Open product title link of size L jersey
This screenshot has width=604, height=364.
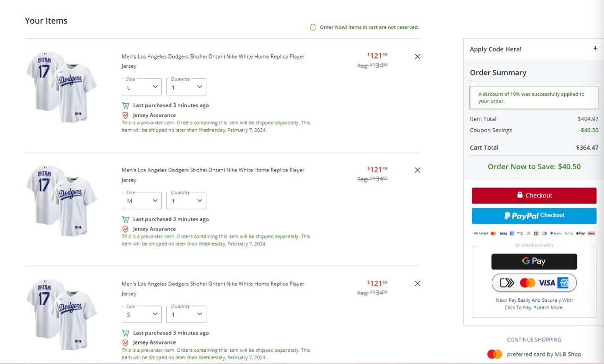pyautogui.click(x=213, y=61)
